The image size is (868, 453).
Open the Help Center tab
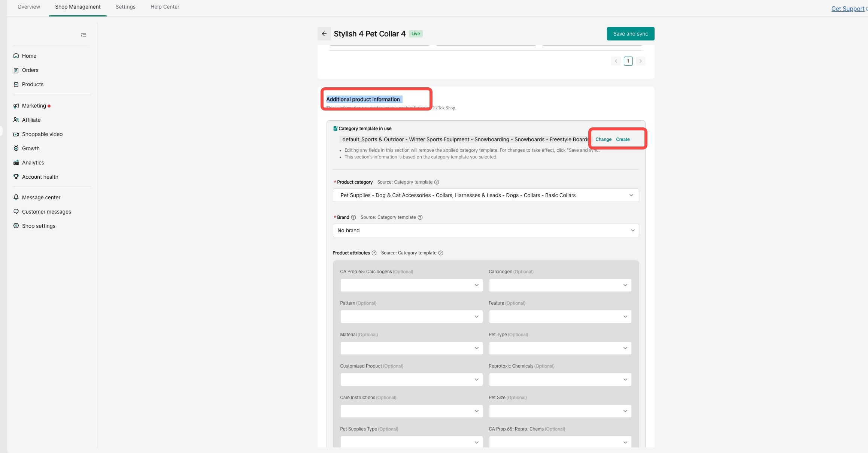165,7
